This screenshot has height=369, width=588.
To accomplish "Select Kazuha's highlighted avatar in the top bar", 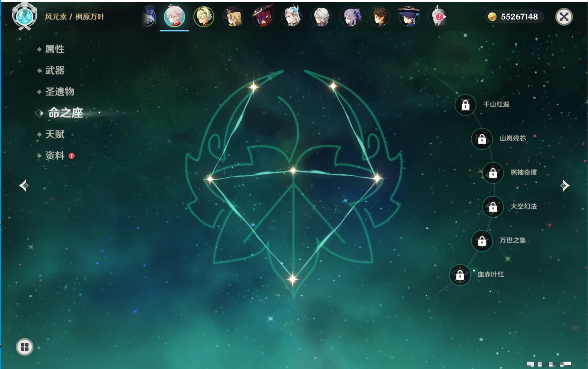I will click(x=174, y=17).
